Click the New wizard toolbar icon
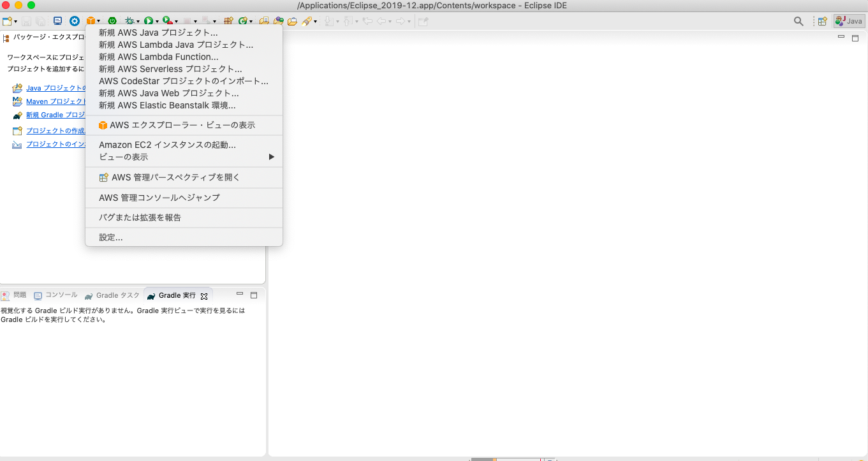Screen dimensions: 868x461 [6, 21]
